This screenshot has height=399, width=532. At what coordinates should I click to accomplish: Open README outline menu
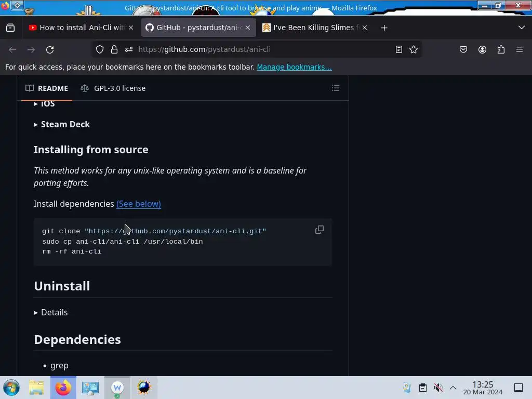point(335,88)
